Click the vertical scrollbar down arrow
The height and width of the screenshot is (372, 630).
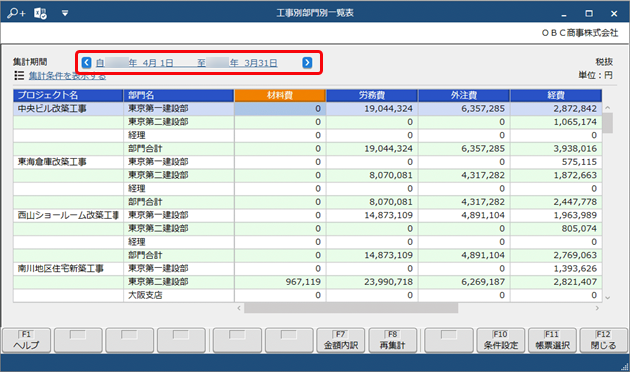[x=608, y=298]
